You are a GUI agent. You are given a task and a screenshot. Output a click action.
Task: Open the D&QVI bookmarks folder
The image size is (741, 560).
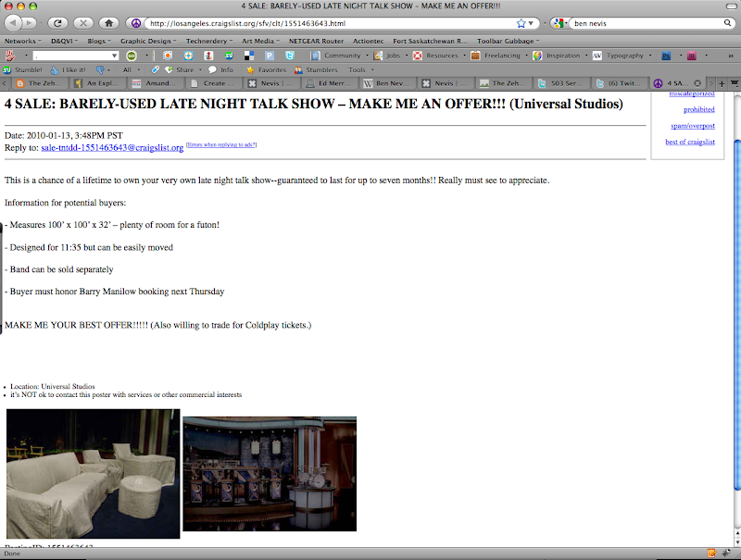pos(64,41)
